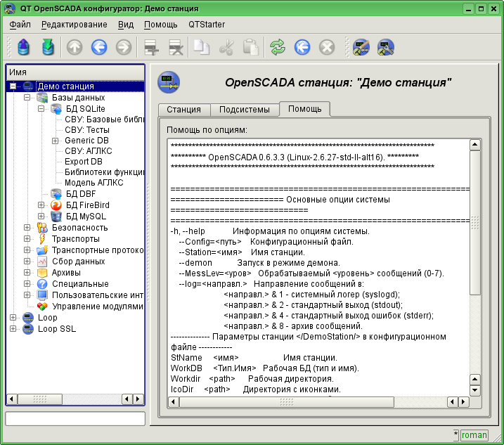
Task: Select Модель АГЛКС tree item
Action: [x=94, y=183]
